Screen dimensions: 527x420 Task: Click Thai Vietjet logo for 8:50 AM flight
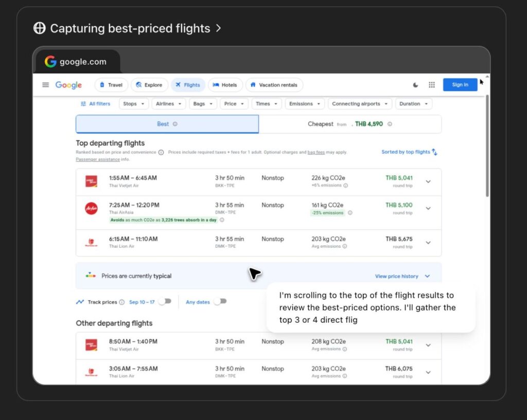click(91, 345)
